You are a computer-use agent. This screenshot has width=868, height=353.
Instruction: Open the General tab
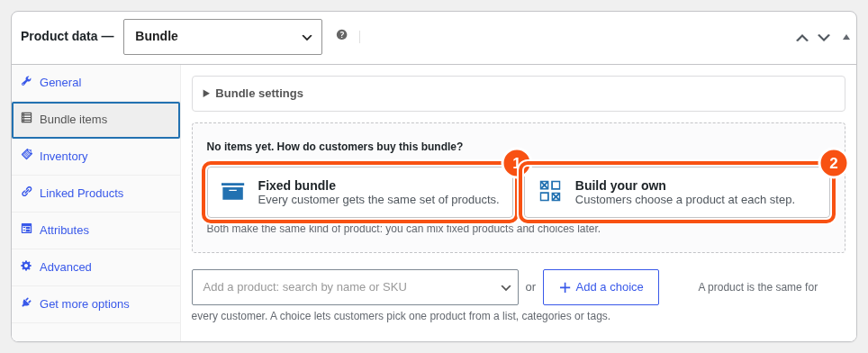click(95, 83)
